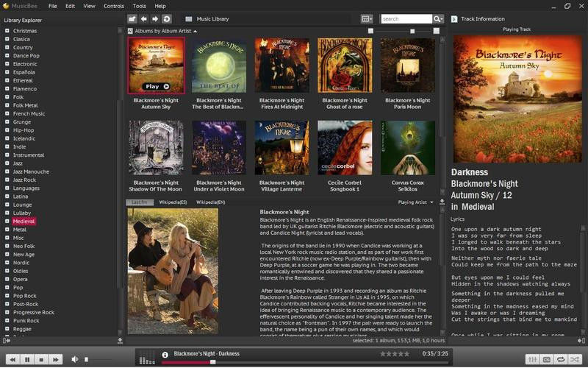Open the Help menu
The image size is (588, 368).
click(x=160, y=6)
